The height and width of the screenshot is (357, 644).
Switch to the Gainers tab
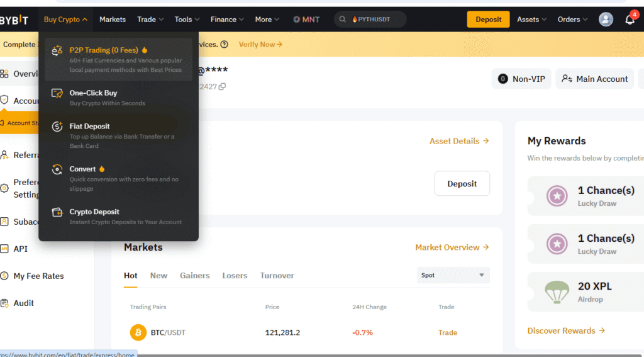[x=194, y=276]
